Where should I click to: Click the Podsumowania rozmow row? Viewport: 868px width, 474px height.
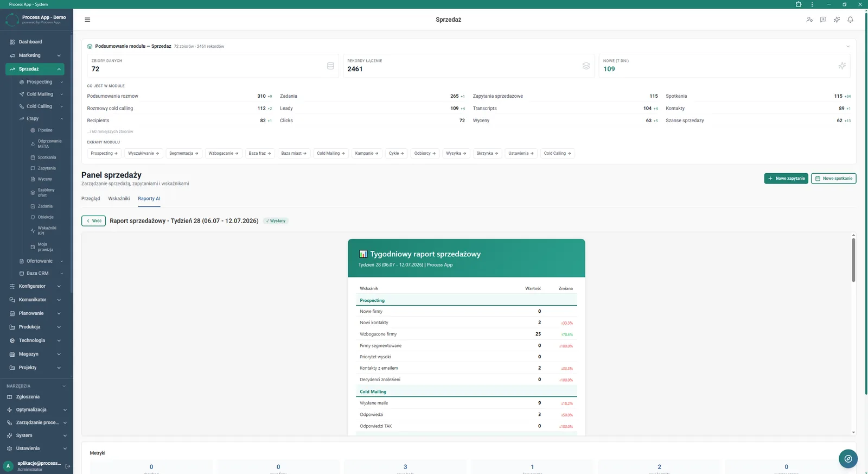[x=180, y=96]
